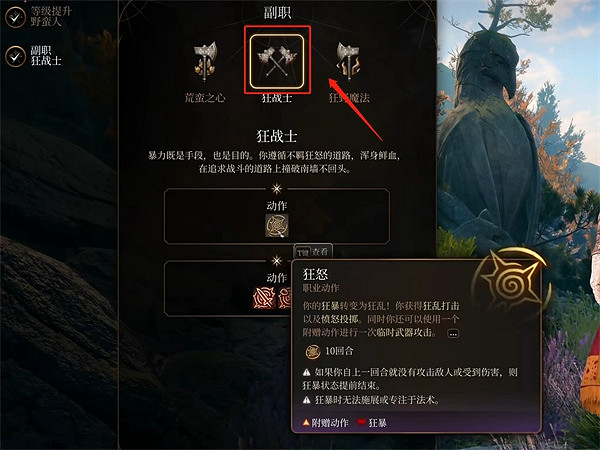Click the 狂战士 label under selected icon
Screen dimensions: 600x450
click(277, 98)
